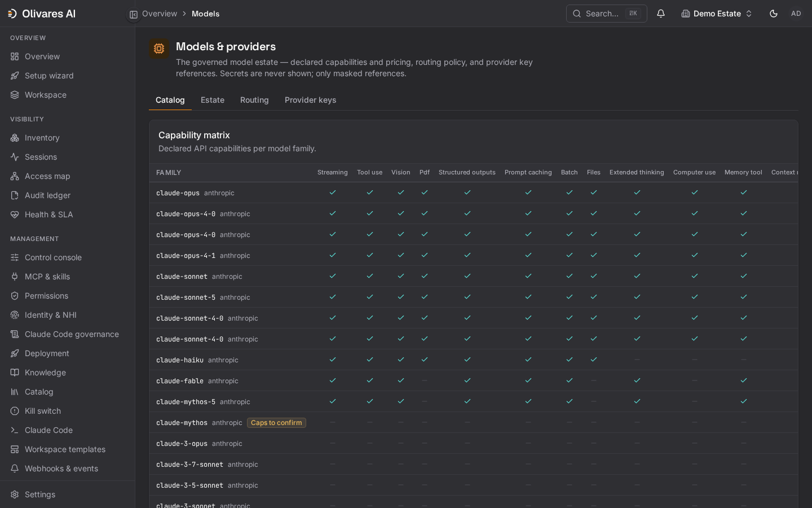Viewport: 812px width, 508px height.
Task: Open the AD user avatar menu
Action: 796,14
